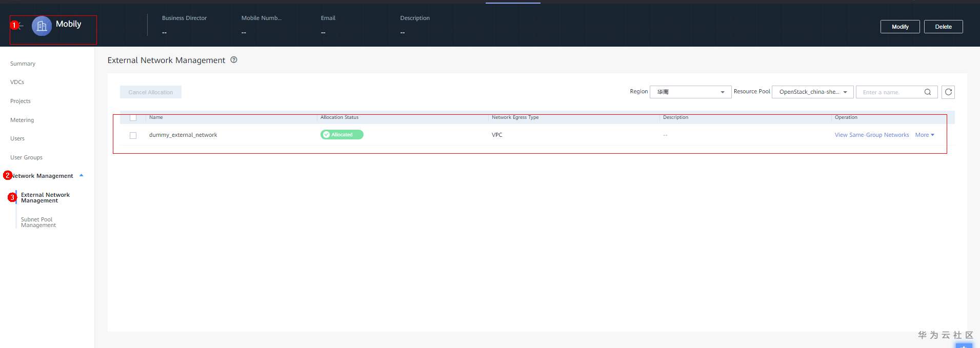Click the Modify button
The image size is (980, 348).
[x=900, y=27]
